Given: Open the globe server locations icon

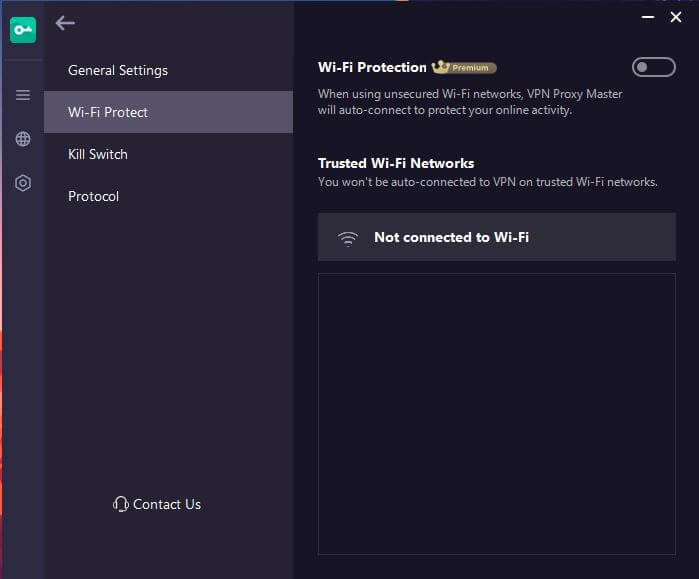Looking at the screenshot, I should click(23, 139).
